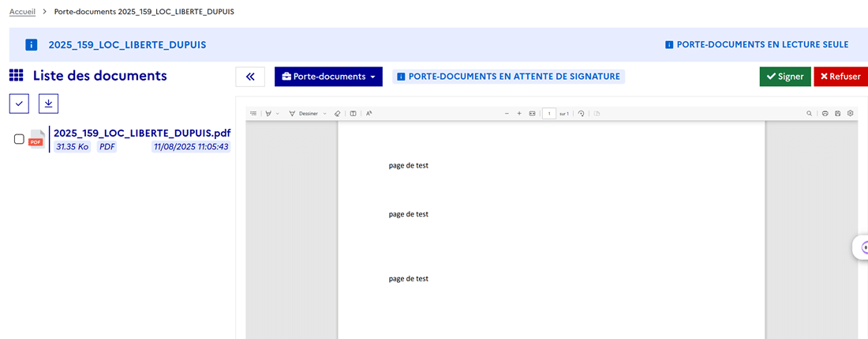Collapse the document list panel
Image resolution: width=868 pixels, height=339 pixels.
tap(250, 77)
